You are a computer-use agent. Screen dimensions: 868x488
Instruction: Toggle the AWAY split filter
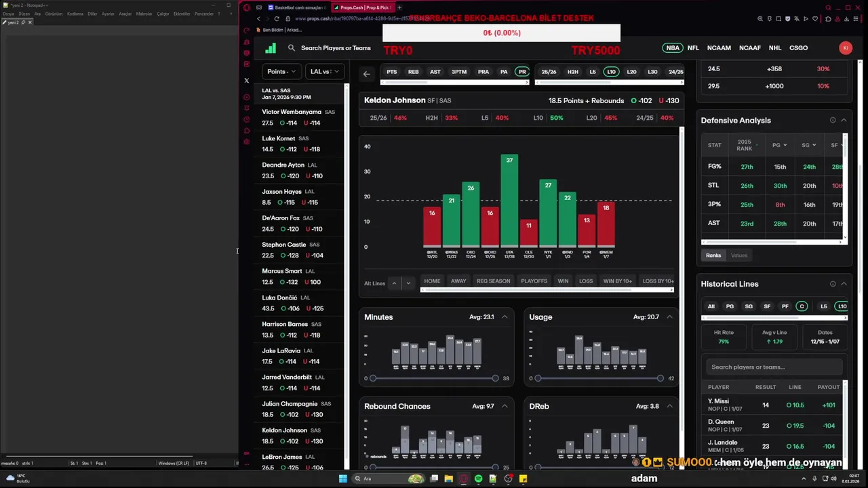[x=458, y=281]
